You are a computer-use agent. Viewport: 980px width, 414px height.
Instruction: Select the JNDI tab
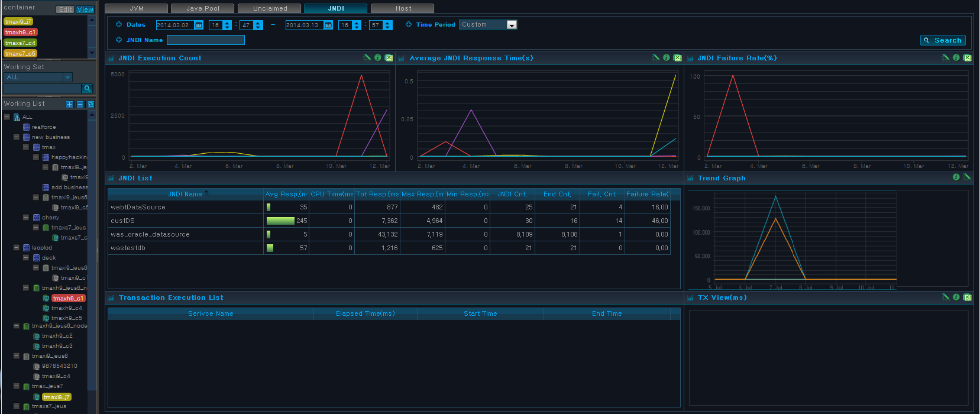pyautogui.click(x=336, y=8)
